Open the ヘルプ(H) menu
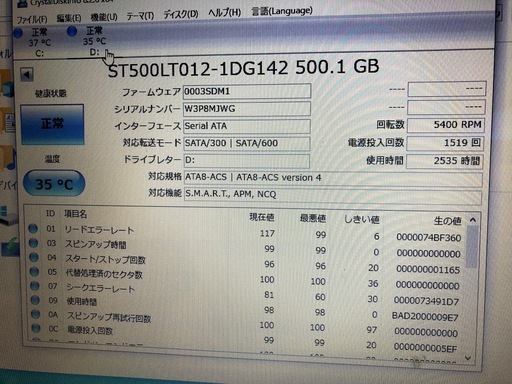512x384 pixels. [x=225, y=13]
